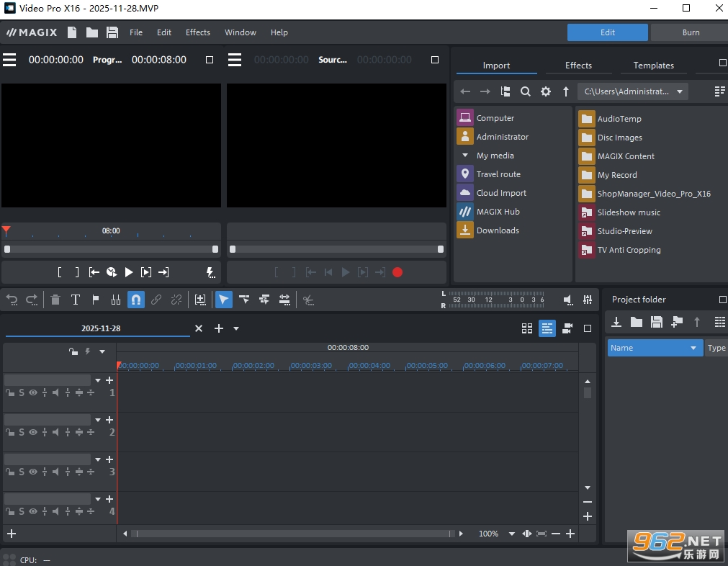Click the scissors cut tool
The height and width of the screenshot is (566, 728).
tap(308, 300)
